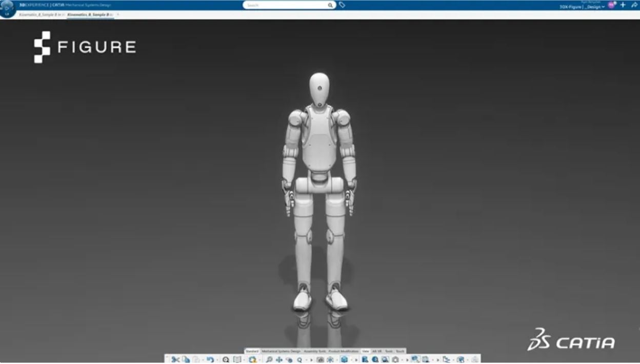Click the 3DEXPERIENCE compass icon
The height and width of the screenshot is (364, 640).
pyautogui.click(x=7, y=9)
